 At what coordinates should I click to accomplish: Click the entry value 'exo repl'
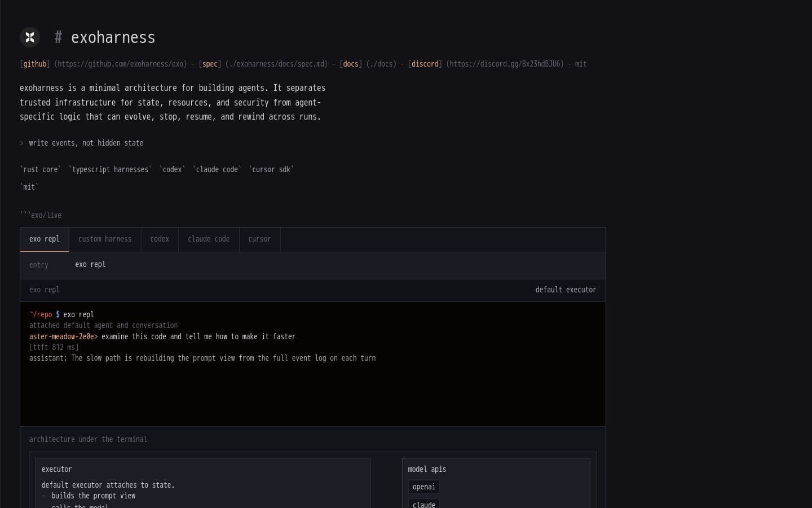pyautogui.click(x=90, y=264)
